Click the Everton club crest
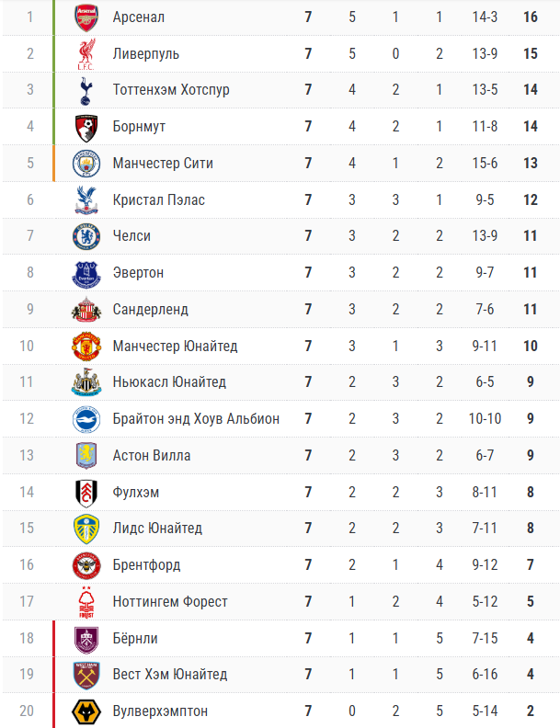This screenshot has height=728, width=560. (x=86, y=273)
